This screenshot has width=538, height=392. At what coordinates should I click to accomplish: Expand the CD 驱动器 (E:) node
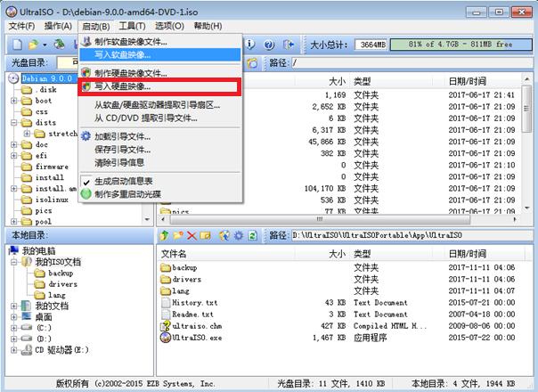pos(13,350)
